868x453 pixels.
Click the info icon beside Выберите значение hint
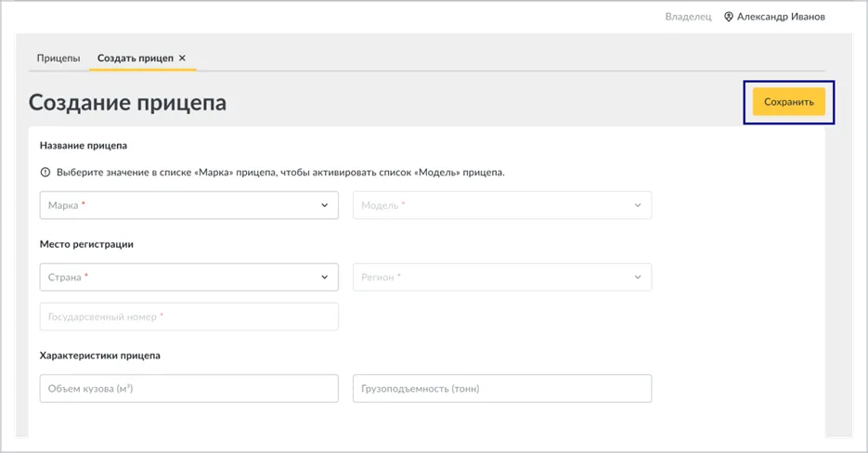(45, 173)
